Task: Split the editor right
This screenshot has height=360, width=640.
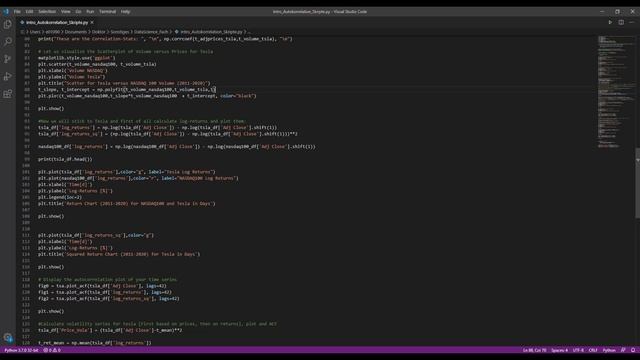Action: coord(621,22)
